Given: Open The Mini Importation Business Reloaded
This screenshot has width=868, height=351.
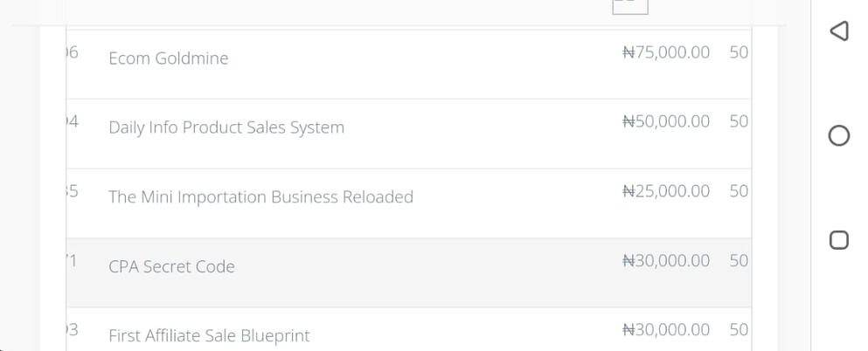Looking at the screenshot, I should tap(260, 197).
